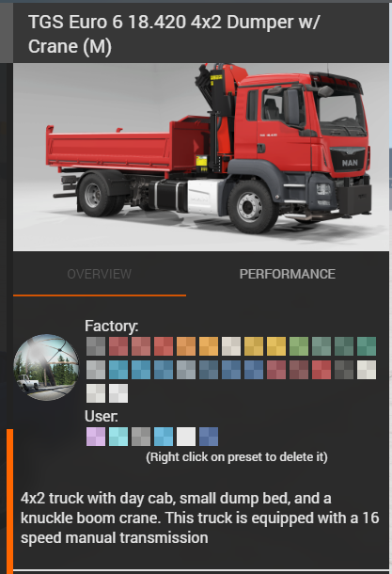Image resolution: width=392 pixels, height=574 pixels.
Task: Select the gray user color preset
Action: (141, 437)
